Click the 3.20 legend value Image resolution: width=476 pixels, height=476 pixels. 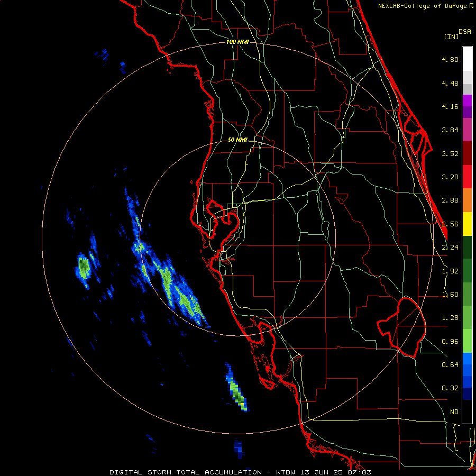click(450, 177)
